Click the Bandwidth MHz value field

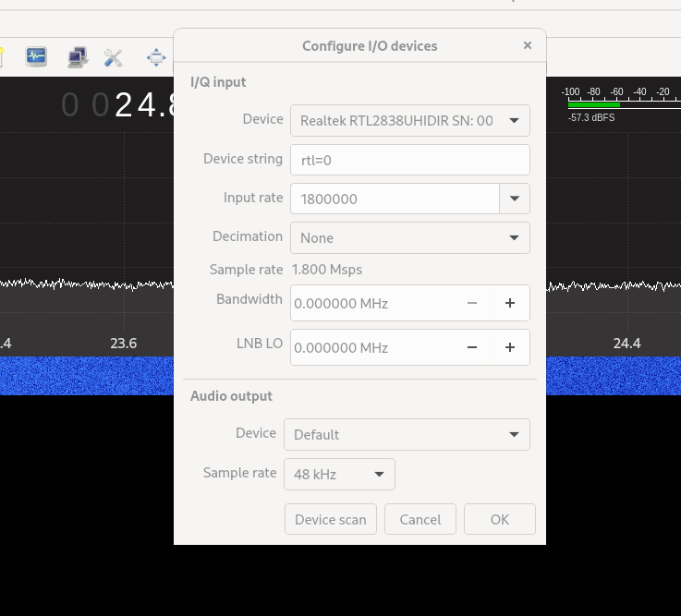pos(370,303)
